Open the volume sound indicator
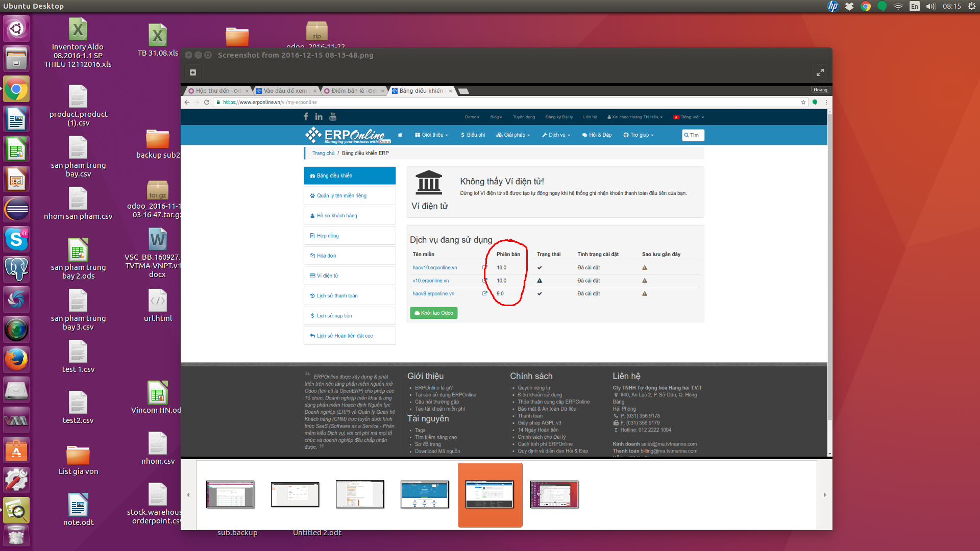The width and height of the screenshot is (980, 551). (x=931, y=6)
